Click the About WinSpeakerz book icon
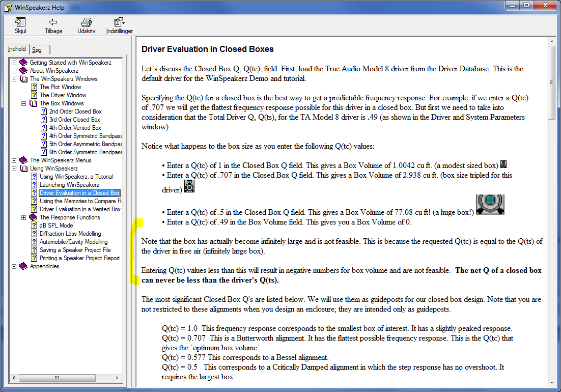The width and height of the screenshot is (561, 392). pyautogui.click(x=23, y=70)
